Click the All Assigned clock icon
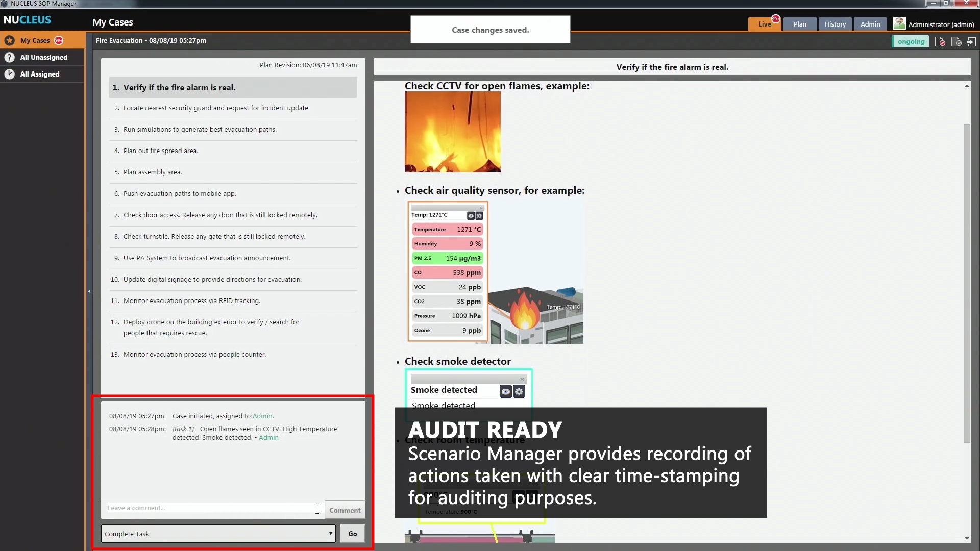The width and height of the screenshot is (980, 551). pyautogui.click(x=10, y=74)
